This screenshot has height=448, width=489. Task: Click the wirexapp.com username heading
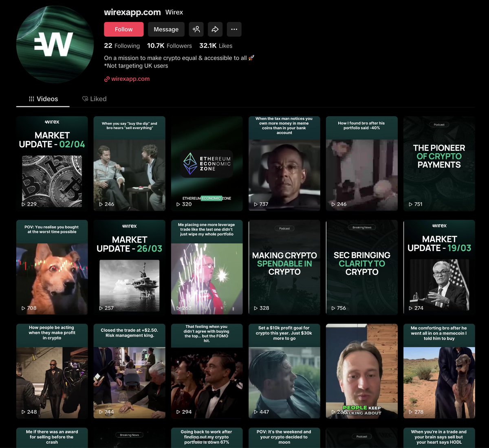[132, 12]
